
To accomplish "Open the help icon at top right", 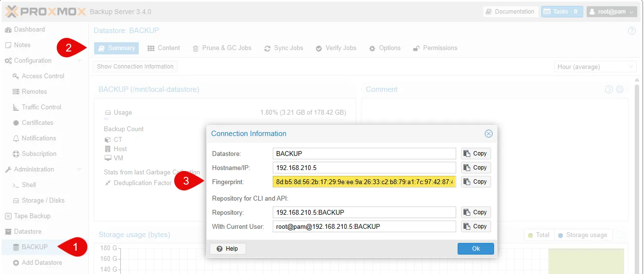I will click(x=631, y=31).
